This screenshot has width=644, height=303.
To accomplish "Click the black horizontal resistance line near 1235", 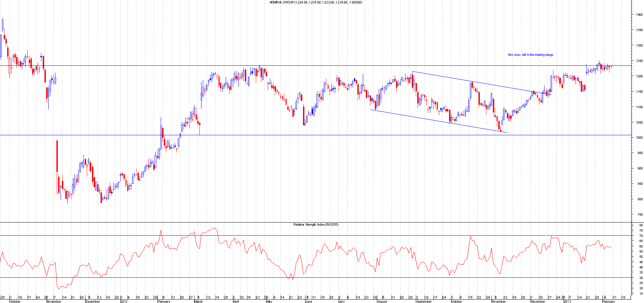I will click(x=308, y=65).
